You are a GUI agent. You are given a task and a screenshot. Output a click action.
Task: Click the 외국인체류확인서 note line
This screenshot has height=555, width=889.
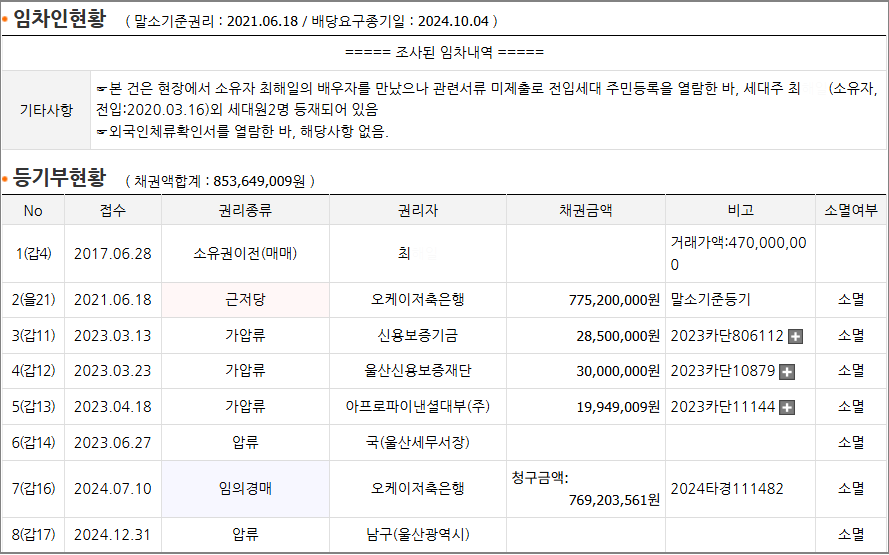243,132
